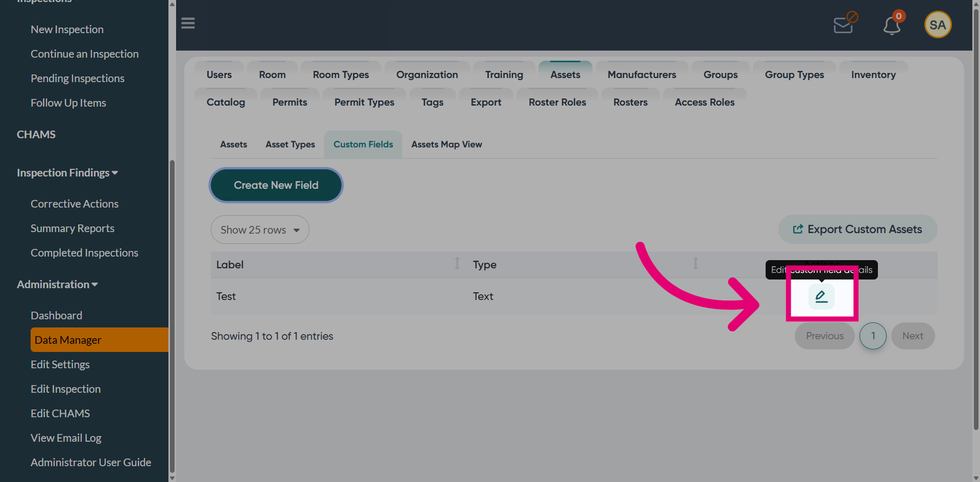Select the top-level Assets tab

coord(565,74)
